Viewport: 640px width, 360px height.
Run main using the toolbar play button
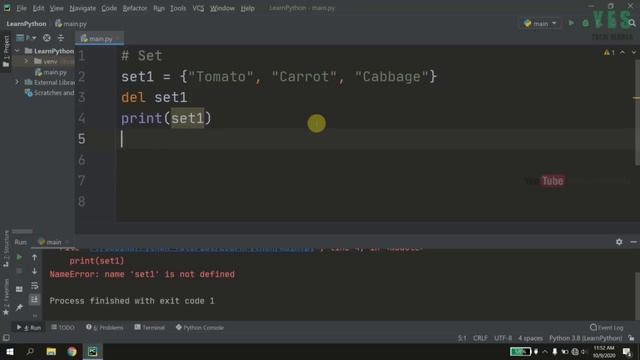point(571,23)
